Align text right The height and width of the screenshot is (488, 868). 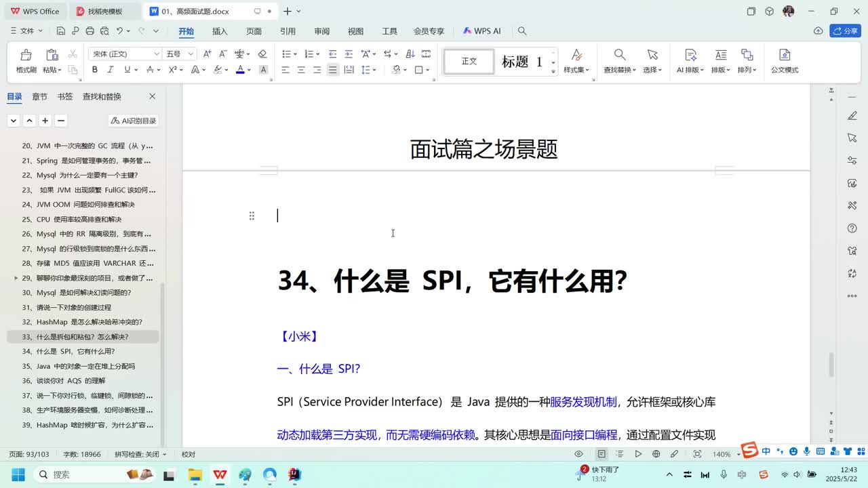click(317, 70)
